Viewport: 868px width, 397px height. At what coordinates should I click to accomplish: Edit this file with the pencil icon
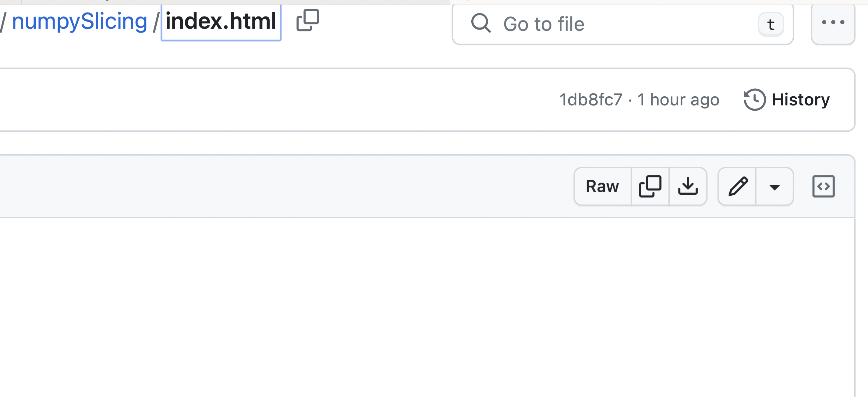(738, 186)
